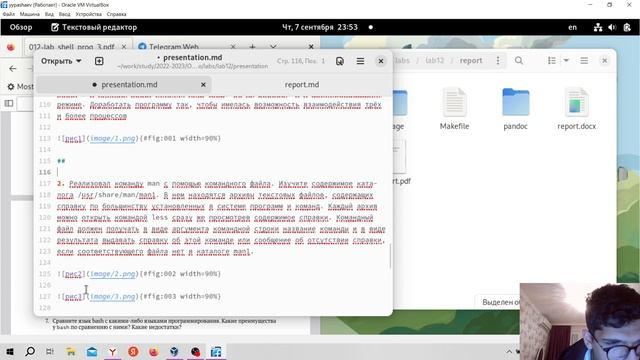Open Task View on Windows taskbar
Image resolution: width=640 pixels, height=360 pixels.
tap(50, 351)
